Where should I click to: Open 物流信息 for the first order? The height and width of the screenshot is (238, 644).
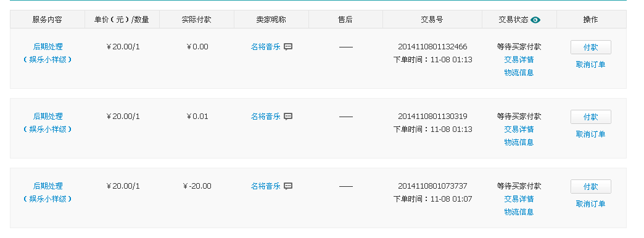point(519,73)
